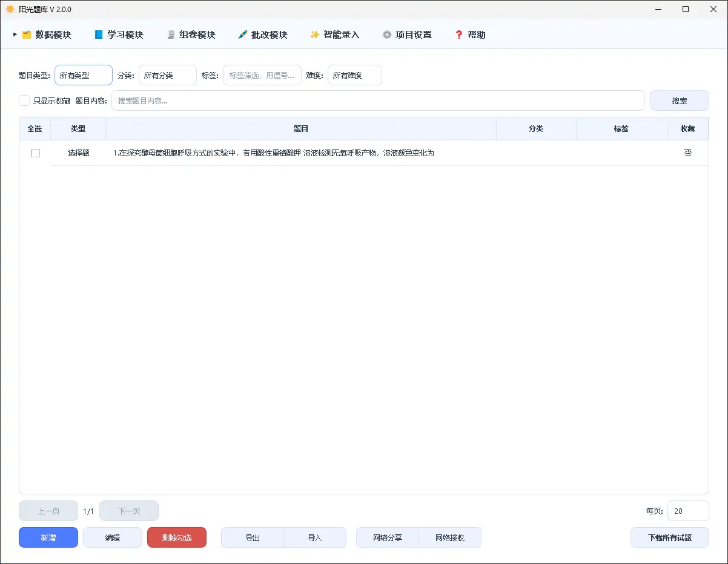
Task: Open the 题目类型 dropdown showing 所有类型
Action: (84, 75)
